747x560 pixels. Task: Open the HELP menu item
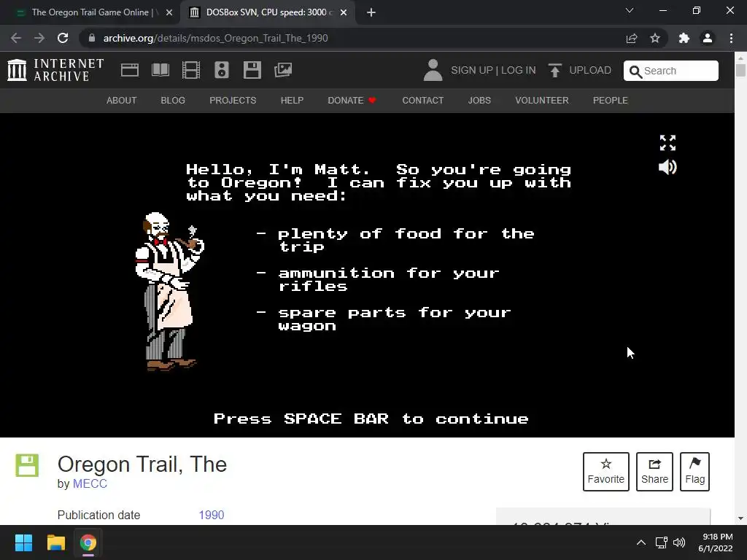click(x=292, y=101)
